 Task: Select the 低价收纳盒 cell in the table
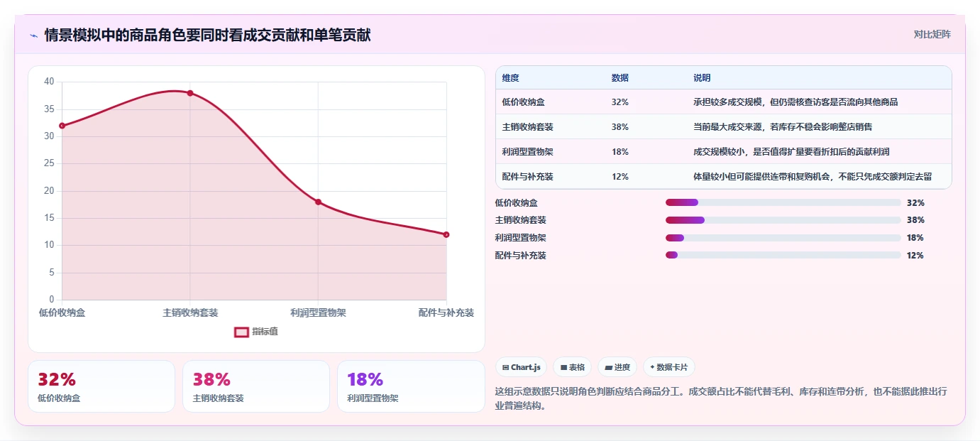click(x=524, y=102)
